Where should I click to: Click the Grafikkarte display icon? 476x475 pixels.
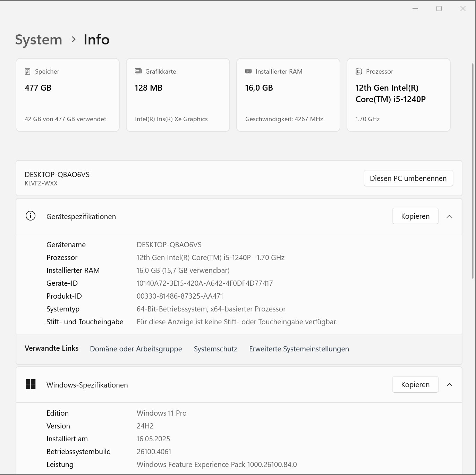pyautogui.click(x=138, y=71)
